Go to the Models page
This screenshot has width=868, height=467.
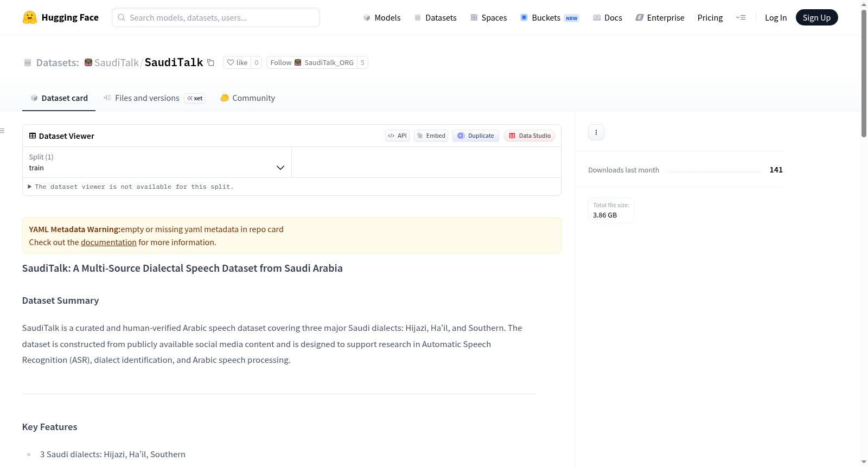(382, 17)
